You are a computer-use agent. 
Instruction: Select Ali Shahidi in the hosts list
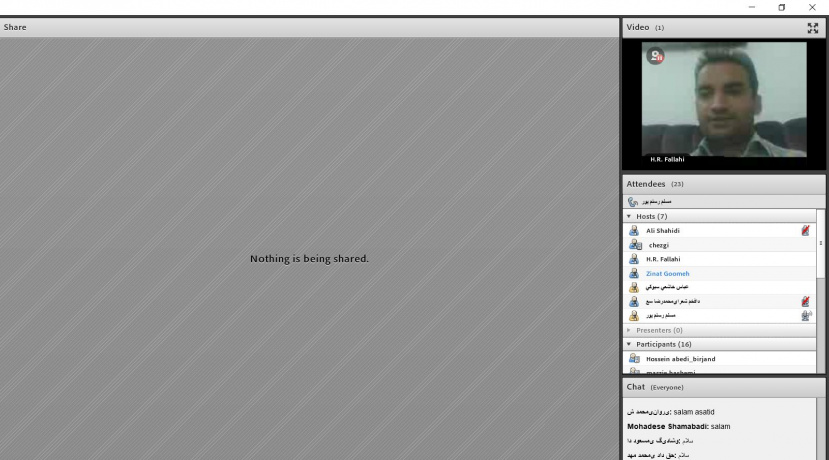pyautogui.click(x=663, y=231)
